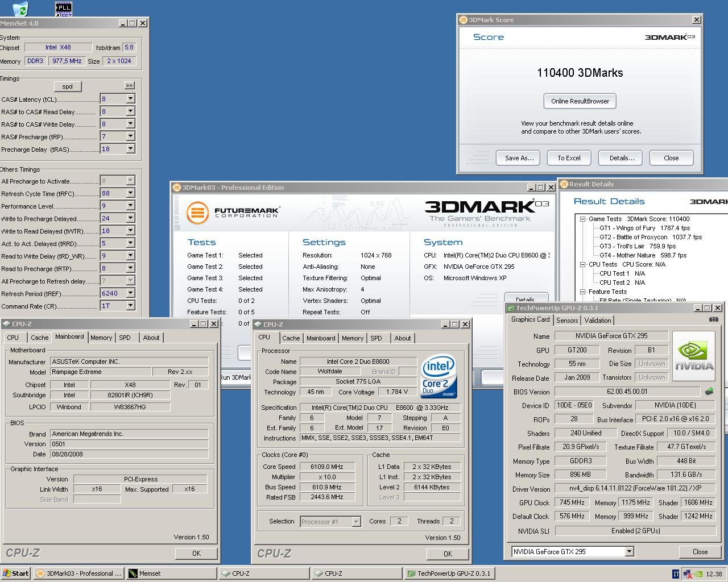Click Close button in GPU-Z
The image size is (728, 582).
coord(700,551)
